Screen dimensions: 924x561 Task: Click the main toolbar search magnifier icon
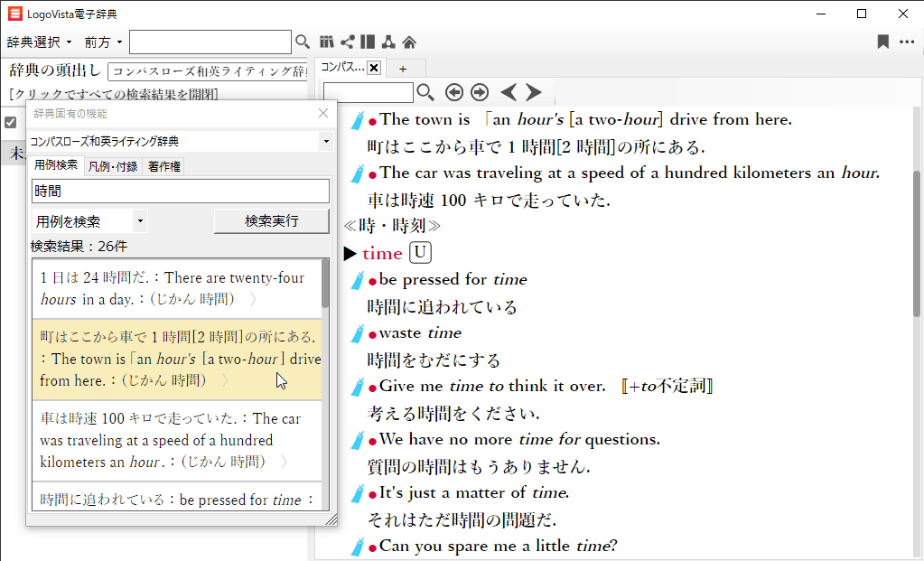(303, 42)
